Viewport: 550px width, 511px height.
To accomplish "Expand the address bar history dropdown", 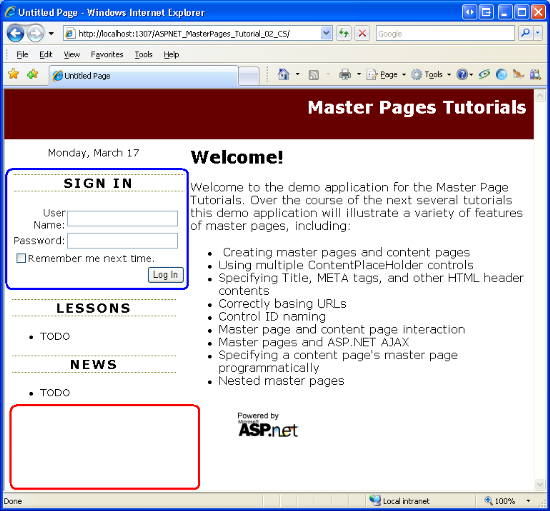I will [326, 34].
